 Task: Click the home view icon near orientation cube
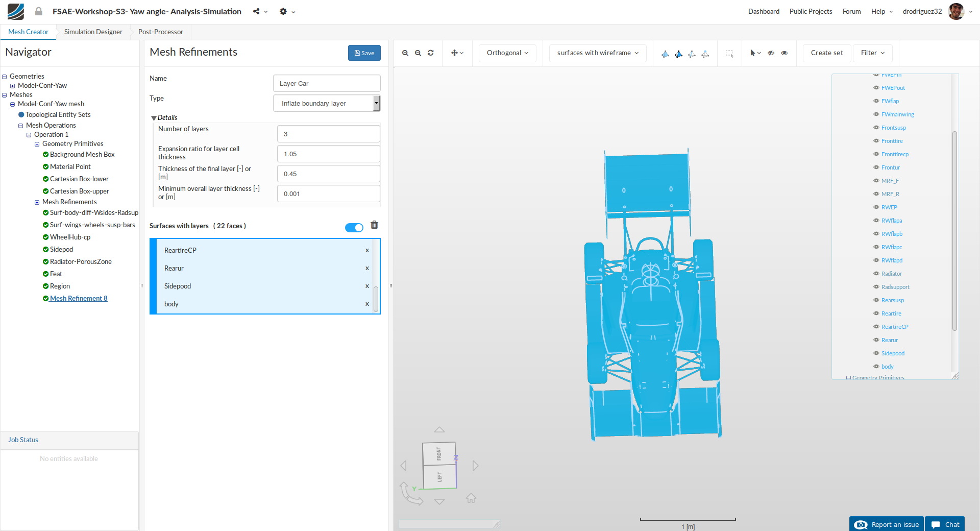(x=471, y=498)
